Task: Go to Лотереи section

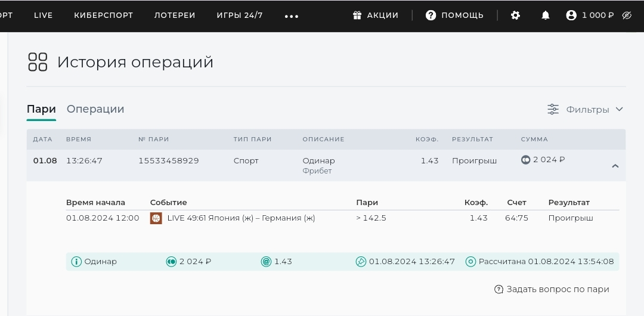Action: (175, 16)
